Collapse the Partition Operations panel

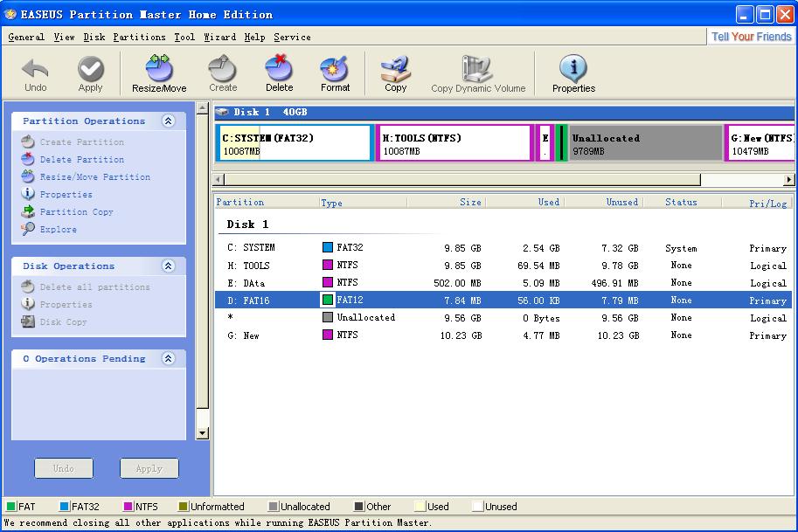pos(169,121)
